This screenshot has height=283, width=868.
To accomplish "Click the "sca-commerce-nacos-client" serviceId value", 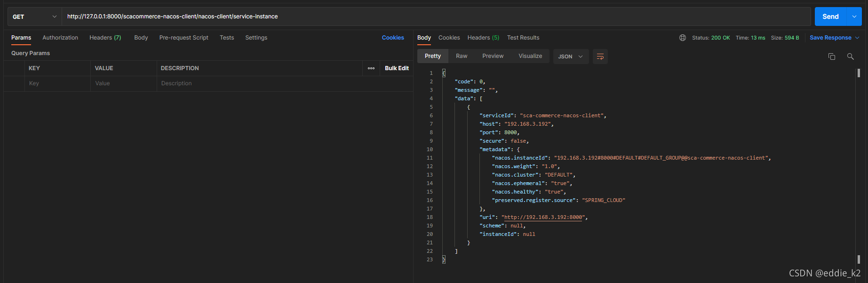I will [563, 115].
